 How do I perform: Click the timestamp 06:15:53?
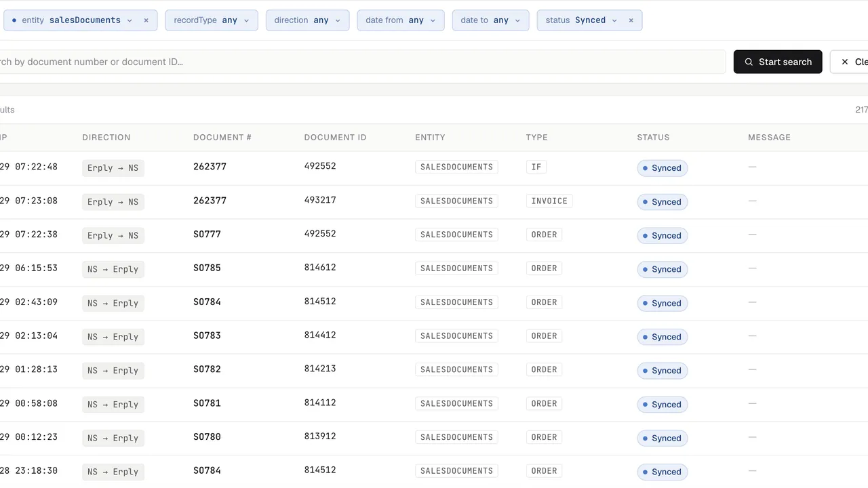[x=36, y=268]
